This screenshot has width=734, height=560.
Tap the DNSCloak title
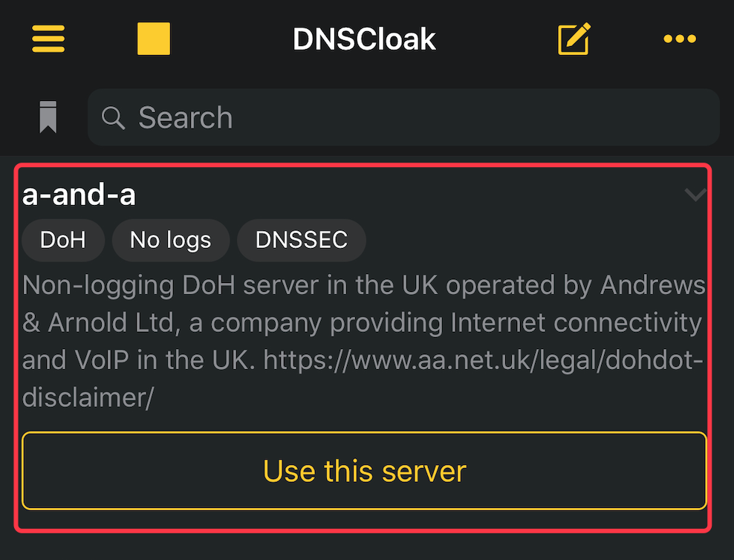(x=364, y=39)
